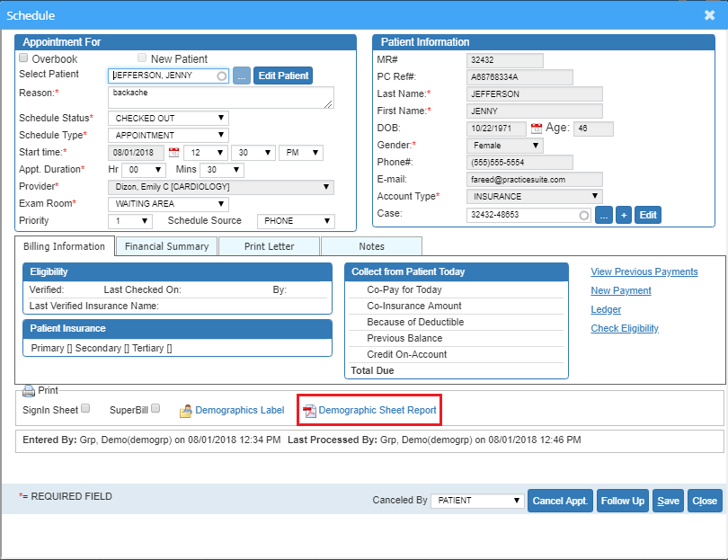Open the Notes tab
The width and height of the screenshot is (728, 560).
[x=371, y=246]
